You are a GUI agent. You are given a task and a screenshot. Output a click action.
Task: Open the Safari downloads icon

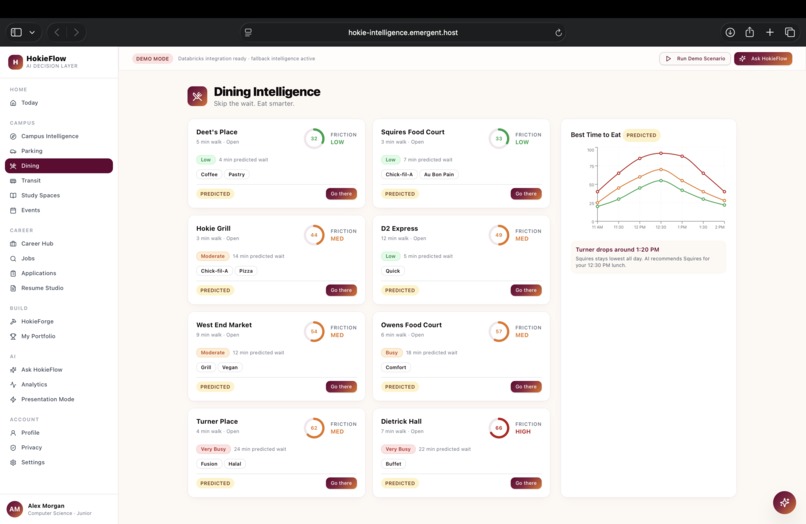point(730,32)
